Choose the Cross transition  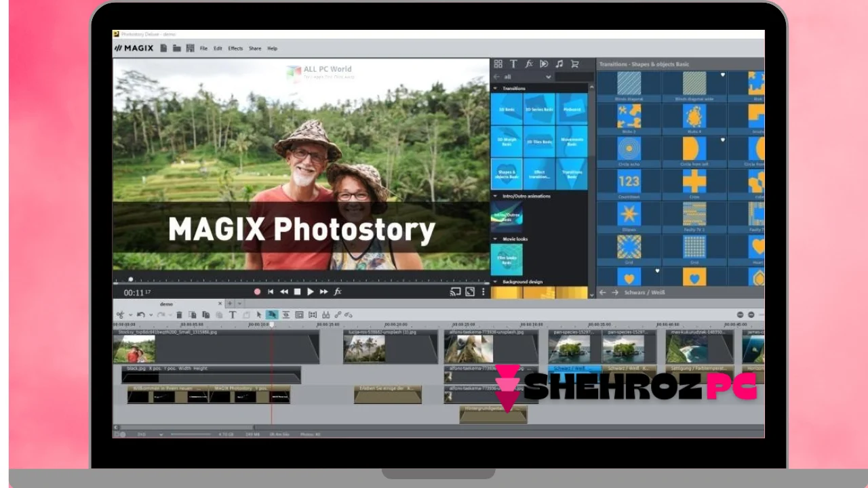(x=694, y=183)
